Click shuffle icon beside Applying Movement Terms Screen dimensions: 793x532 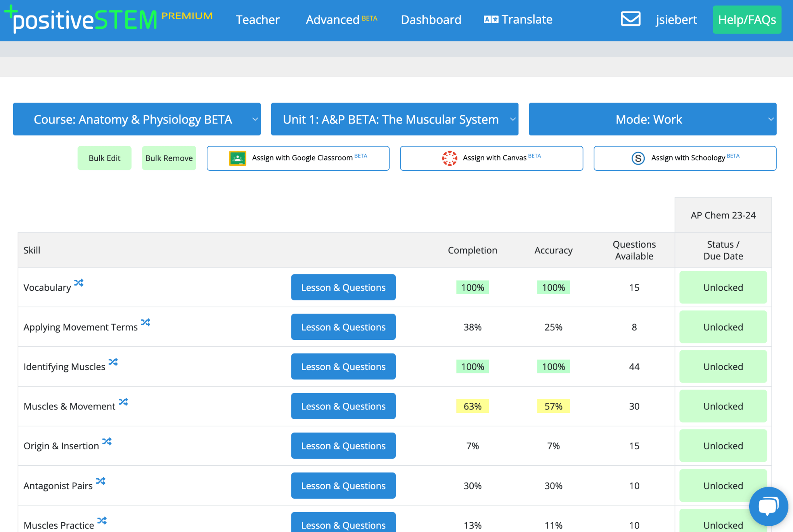pos(145,322)
